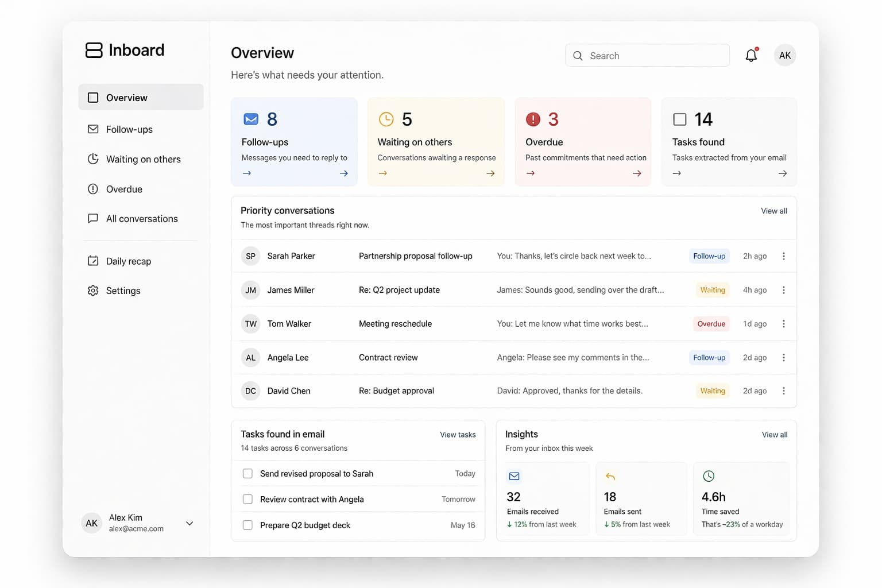Open the Settings gear icon
This screenshot has width=882, height=588.
tap(93, 291)
